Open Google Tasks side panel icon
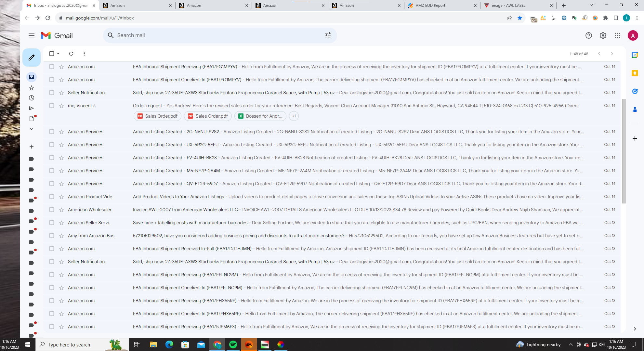The width and height of the screenshot is (644, 351). [635, 91]
